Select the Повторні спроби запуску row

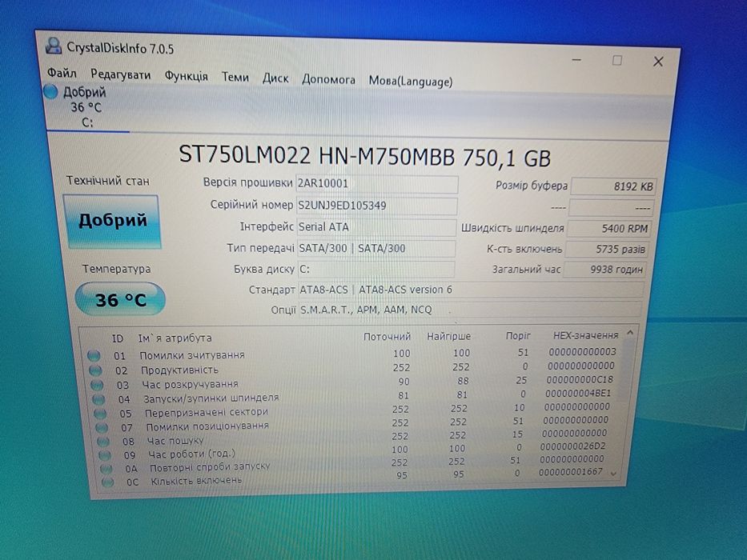click(352, 464)
